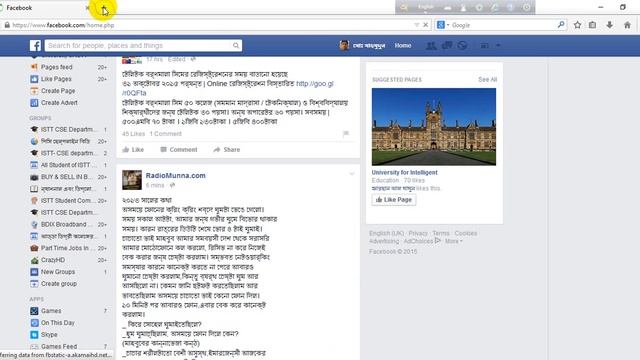This screenshot has height=360, width=640.
Task: Share the first post
Action: point(227,149)
